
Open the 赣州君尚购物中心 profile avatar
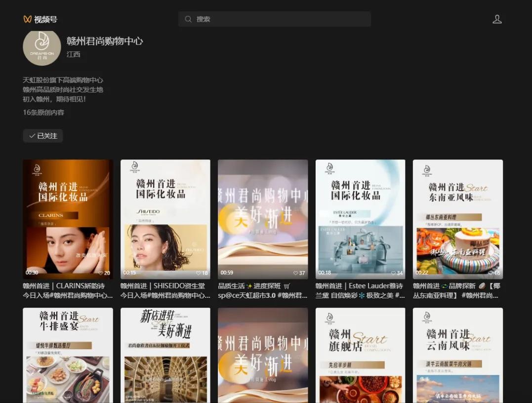[x=41, y=47]
